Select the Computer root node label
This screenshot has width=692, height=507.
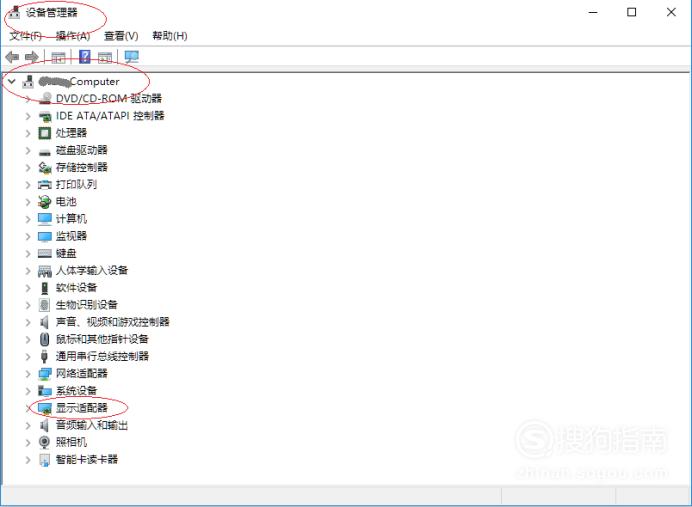pyautogui.click(x=79, y=82)
